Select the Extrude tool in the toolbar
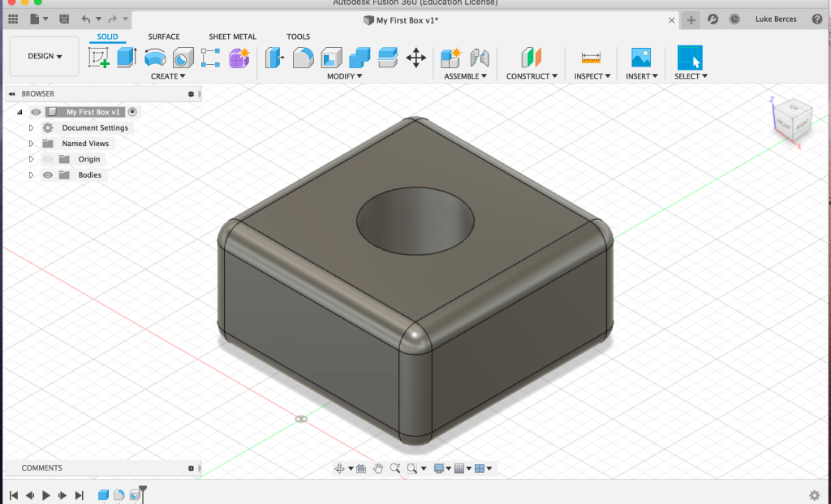This screenshot has width=831, height=504. (126, 58)
